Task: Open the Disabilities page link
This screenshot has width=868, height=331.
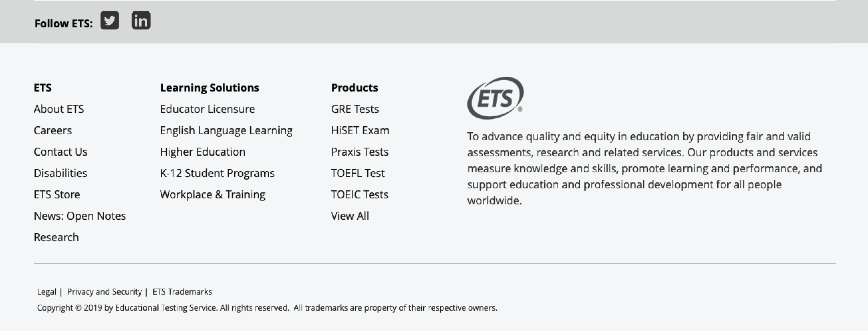Action: click(61, 173)
